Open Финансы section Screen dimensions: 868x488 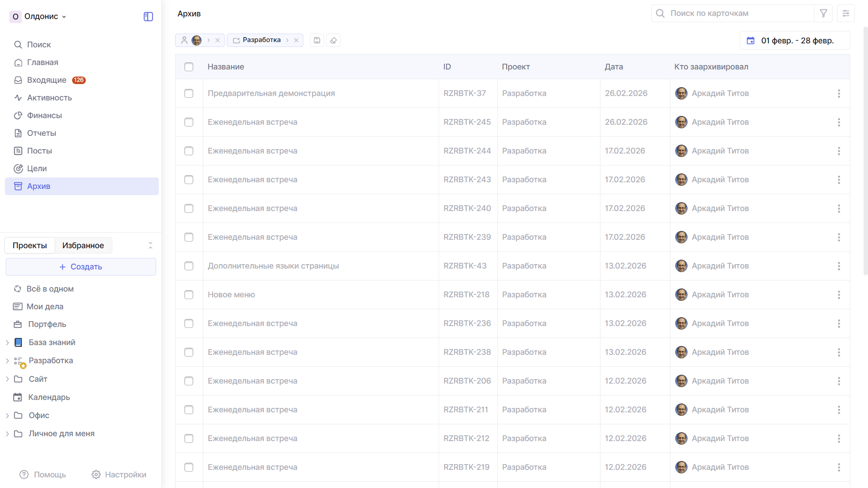[x=44, y=115]
